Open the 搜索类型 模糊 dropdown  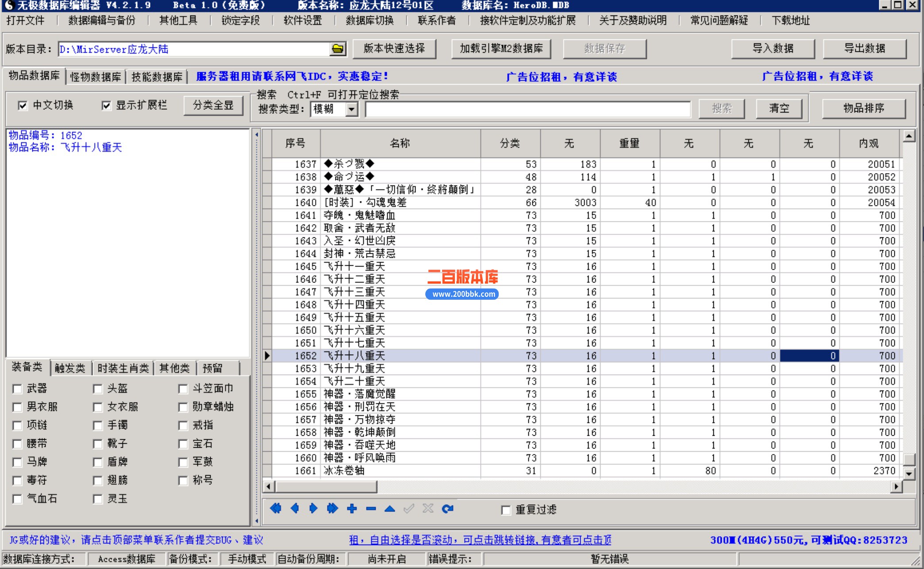[351, 109]
